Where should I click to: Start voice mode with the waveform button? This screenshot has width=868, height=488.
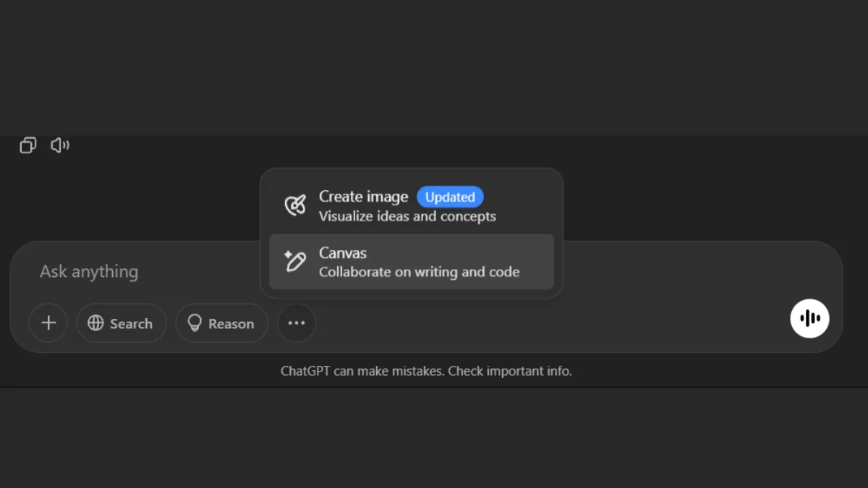click(x=810, y=318)
